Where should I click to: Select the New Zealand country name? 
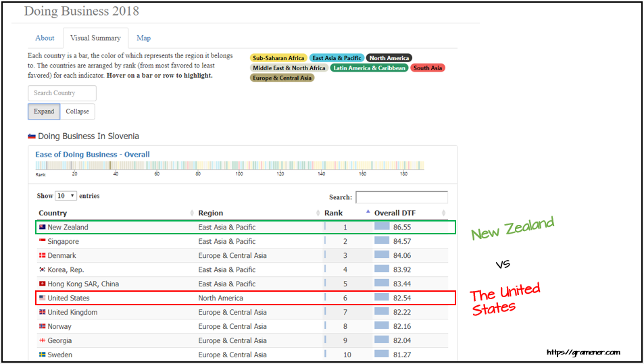(x=68, y=227)
